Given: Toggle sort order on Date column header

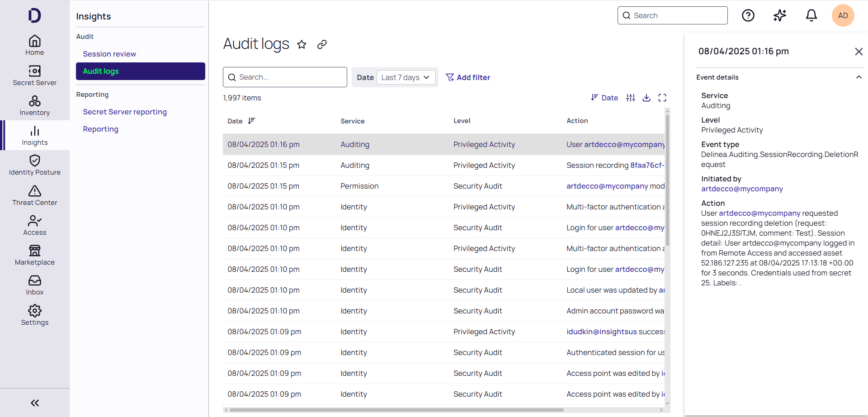Looking at the screenshot, I should (x=251, y=121).
